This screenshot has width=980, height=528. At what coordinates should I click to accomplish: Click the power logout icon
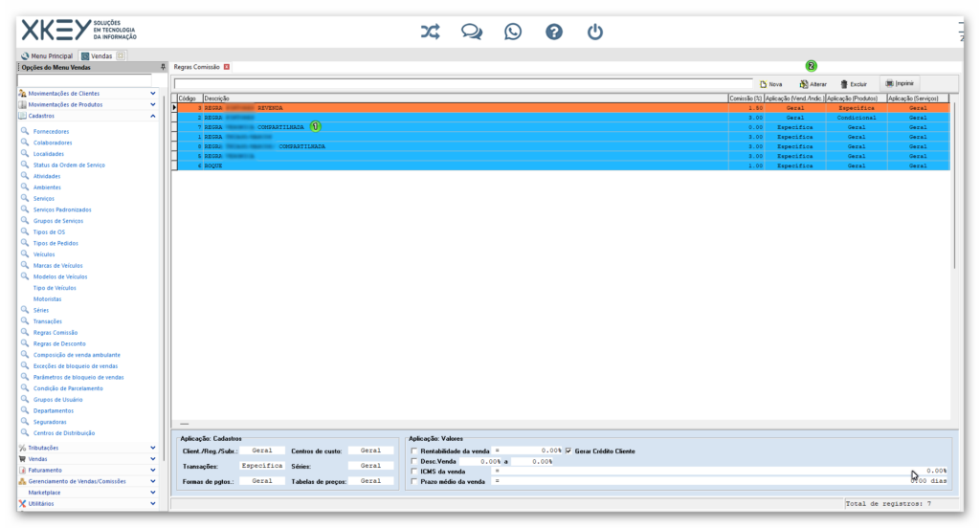pyautogui.click(x=595, y=32)
